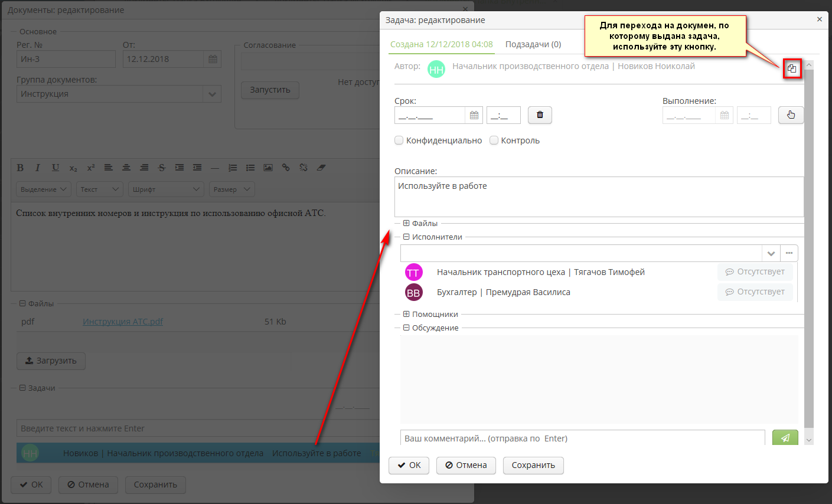Image resolution: width=832 pixels, height=504 pixels.
Task: Expand the Помощники section
Action: (x=406, y=314)
